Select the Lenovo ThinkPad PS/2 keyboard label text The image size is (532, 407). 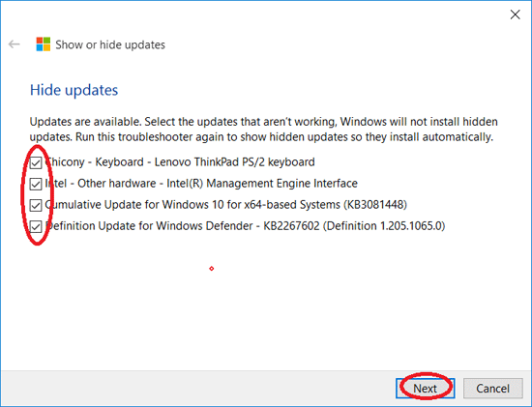pos(234,162)
